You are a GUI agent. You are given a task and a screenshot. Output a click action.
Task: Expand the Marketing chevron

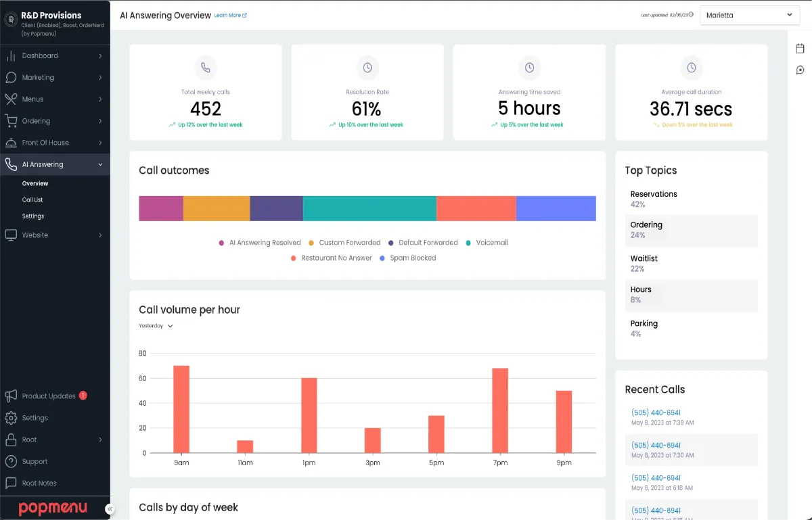pos(100,77)
